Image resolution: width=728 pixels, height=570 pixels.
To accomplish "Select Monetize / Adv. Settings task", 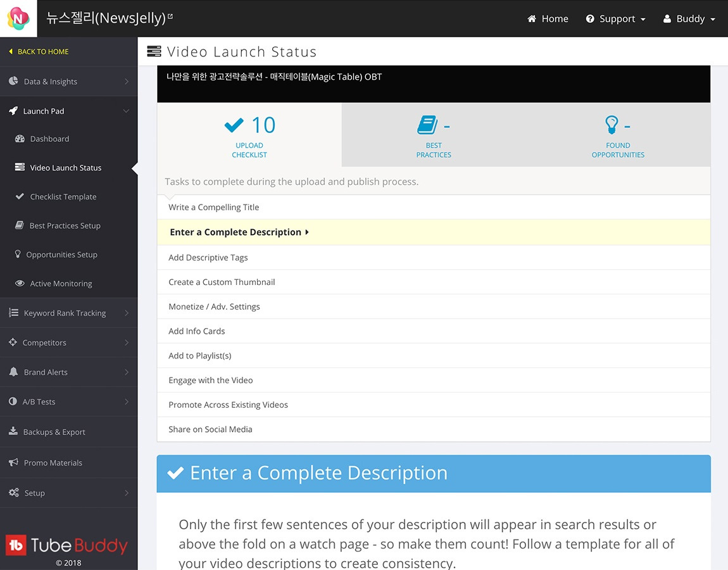I will pyautogui.click(x=434, y=307).
